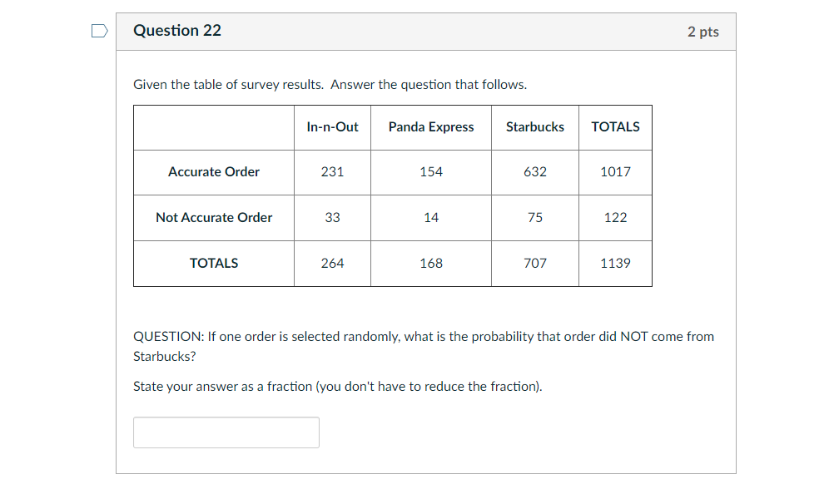Select the Panda Express column header
The width and height of the screenshot is (834, 504).
pos(431,127)
